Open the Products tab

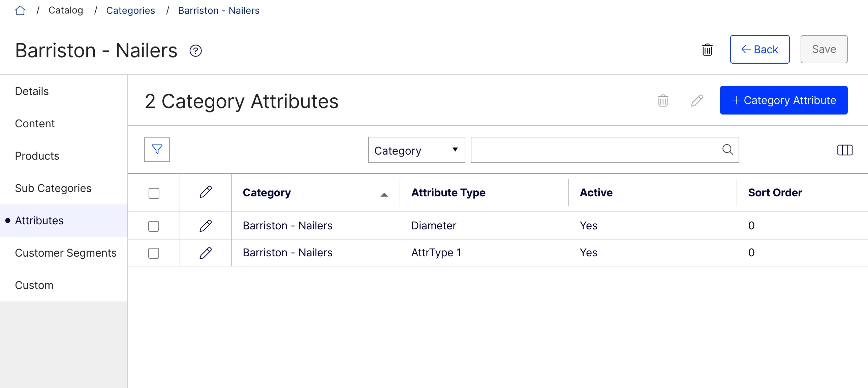(64, 156)
